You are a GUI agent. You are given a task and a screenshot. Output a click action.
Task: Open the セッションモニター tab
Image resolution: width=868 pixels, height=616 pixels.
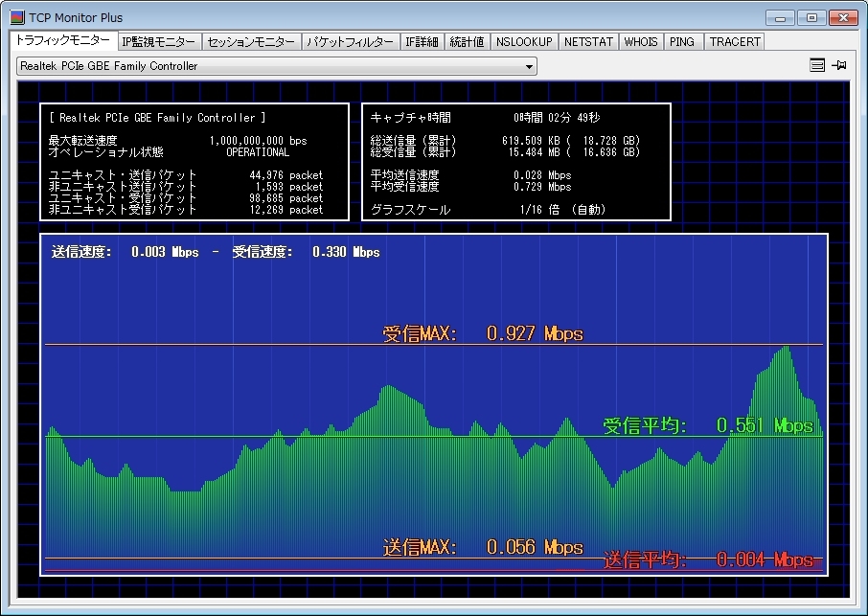pyautogui.click(x=252, y=42)
